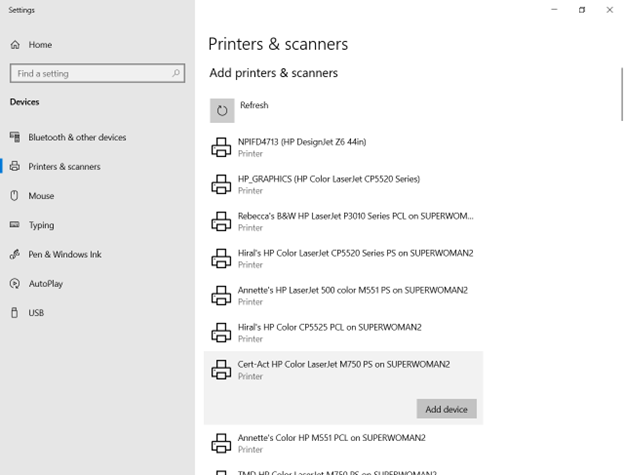Select HP_GRAPHICS Color LaserJet CP5520 Series
The height and width of the screenshot is (475, 624).
click(343, 185)
